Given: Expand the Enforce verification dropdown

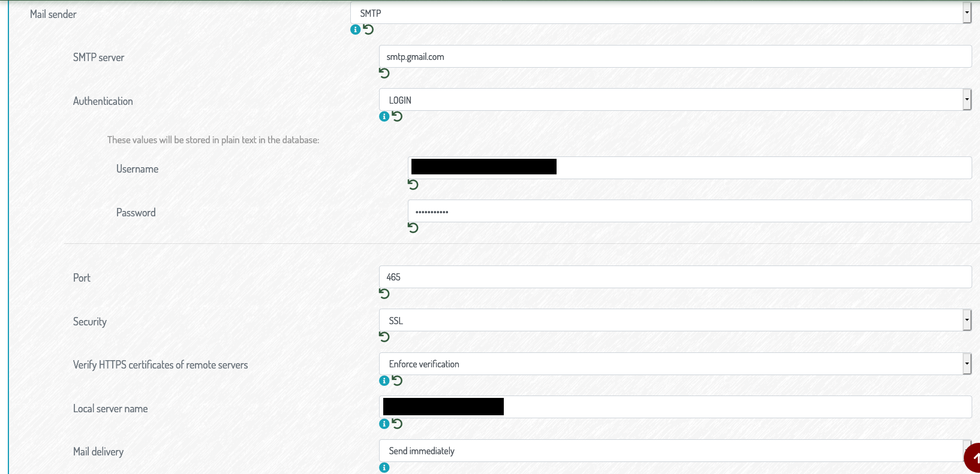Looking at the screenshot, I should 675,364.
